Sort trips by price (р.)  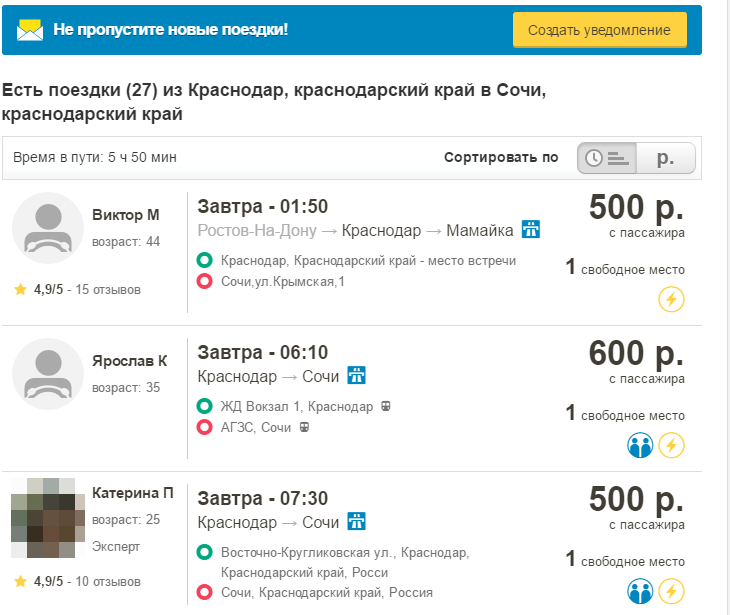click(666, 158)
